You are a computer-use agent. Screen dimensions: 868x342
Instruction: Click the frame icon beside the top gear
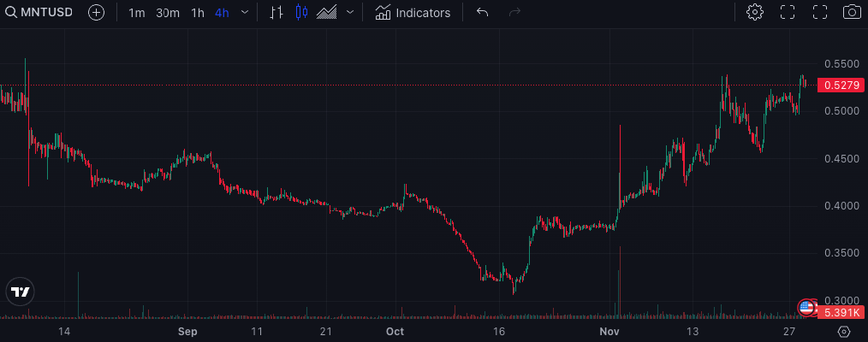788,12
